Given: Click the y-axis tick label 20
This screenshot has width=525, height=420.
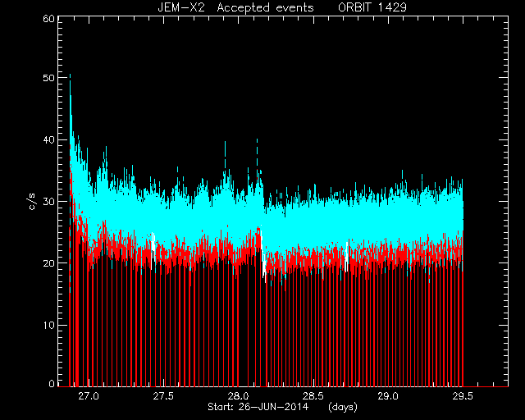Looking at the screenshot, I should (48, 263).
